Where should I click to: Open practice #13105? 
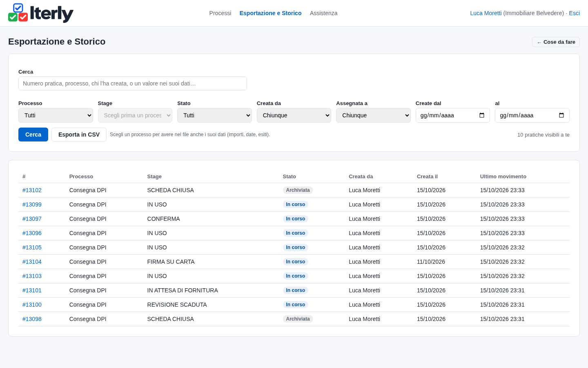coord(32,247)
